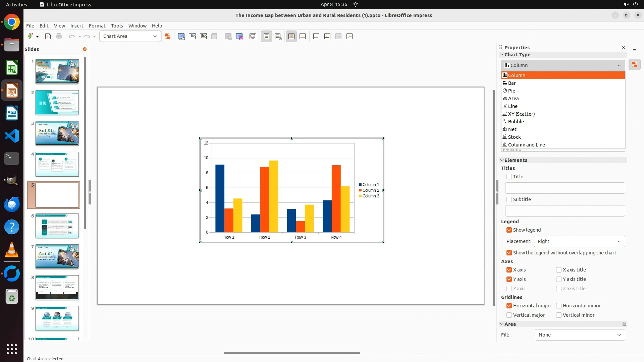The image size is (644, 362).
Task: Click the subtitle text input field
Action: pyautogui.click(x=565, y=211)
